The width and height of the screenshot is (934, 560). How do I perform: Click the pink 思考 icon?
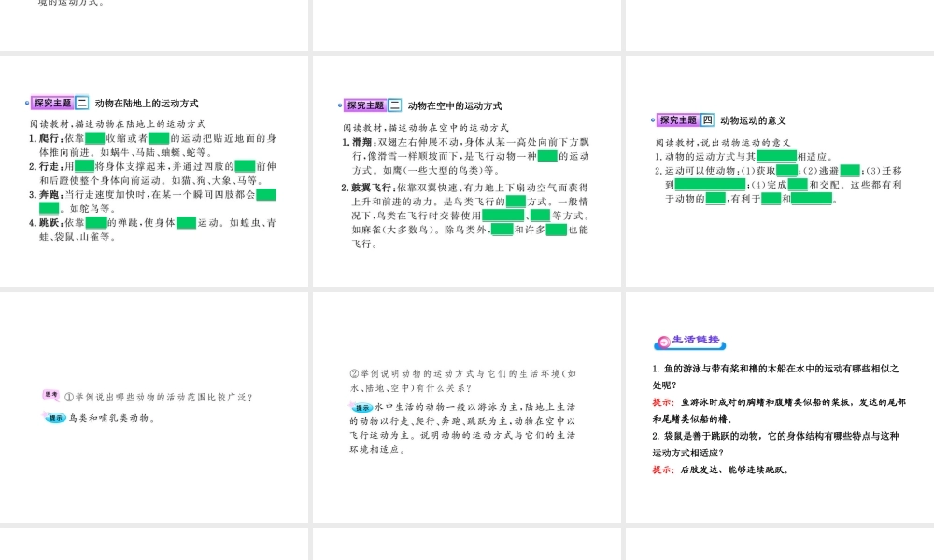(x=51, y=394)
